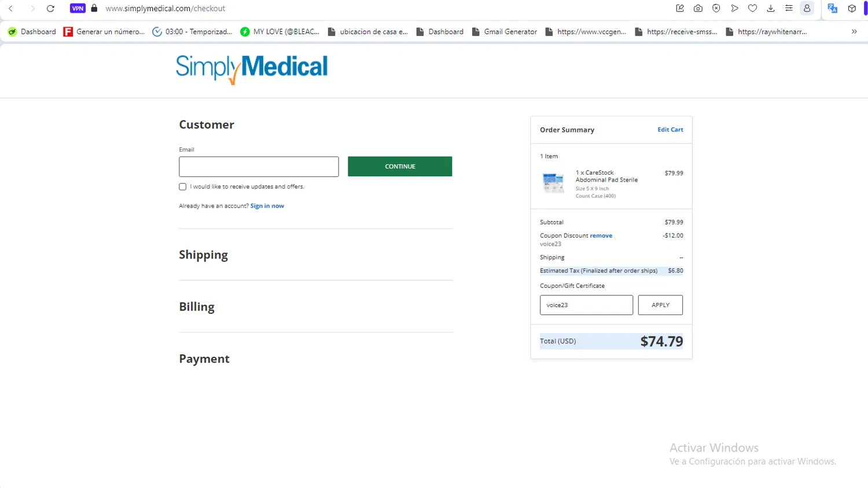Viewport: 868px width, 488px height.
Task: Show more bookmarks via double chevron
Action: pyautogui.click(x=854, y=31)
